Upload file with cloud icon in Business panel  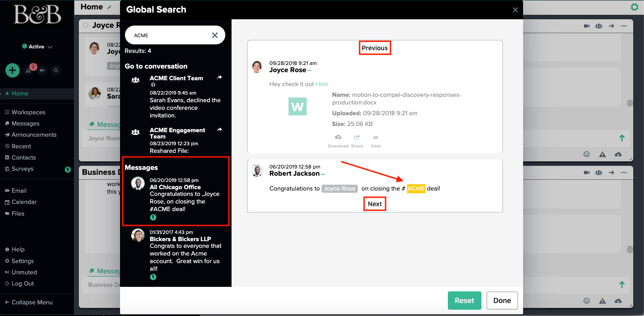coord(618,301)
